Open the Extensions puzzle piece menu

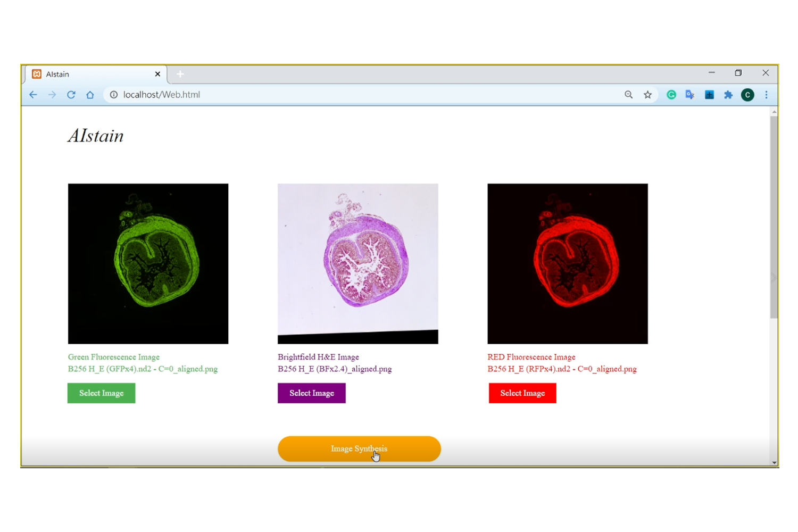728,95
